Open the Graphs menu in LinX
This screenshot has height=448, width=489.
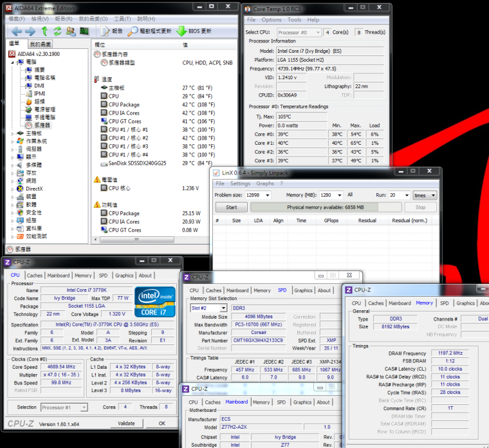tap(265, 183)
